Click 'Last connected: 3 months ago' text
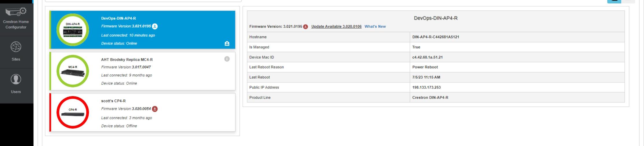This screenshot has width=644, height=146. point(126,118)
